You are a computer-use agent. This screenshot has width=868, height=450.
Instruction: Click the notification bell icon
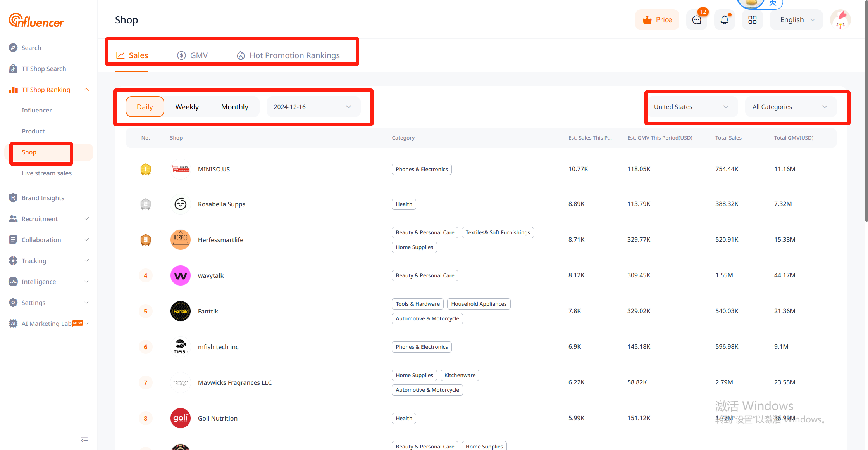pyautogui.click(x=724, y=20)
